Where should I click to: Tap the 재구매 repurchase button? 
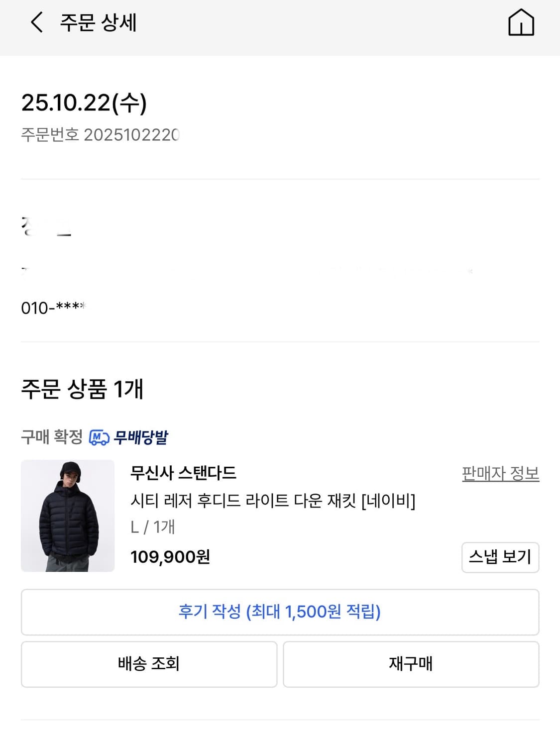[411, 664]
